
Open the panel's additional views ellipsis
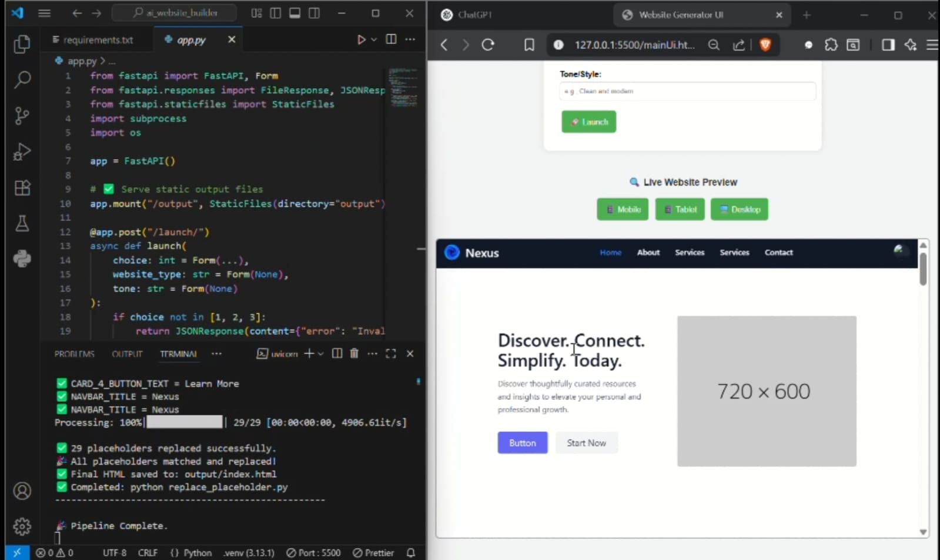click(216, 354)
